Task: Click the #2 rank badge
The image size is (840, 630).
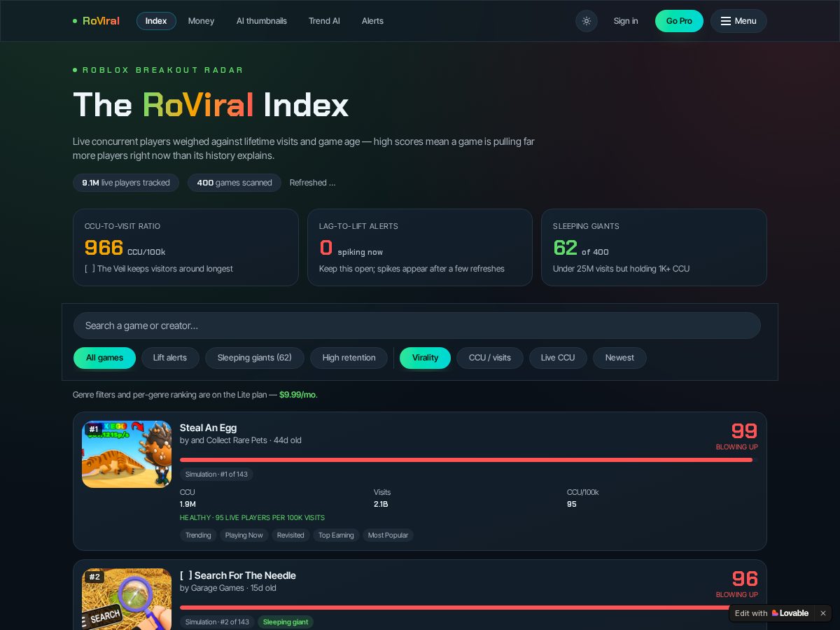Action: pos(94,577)
